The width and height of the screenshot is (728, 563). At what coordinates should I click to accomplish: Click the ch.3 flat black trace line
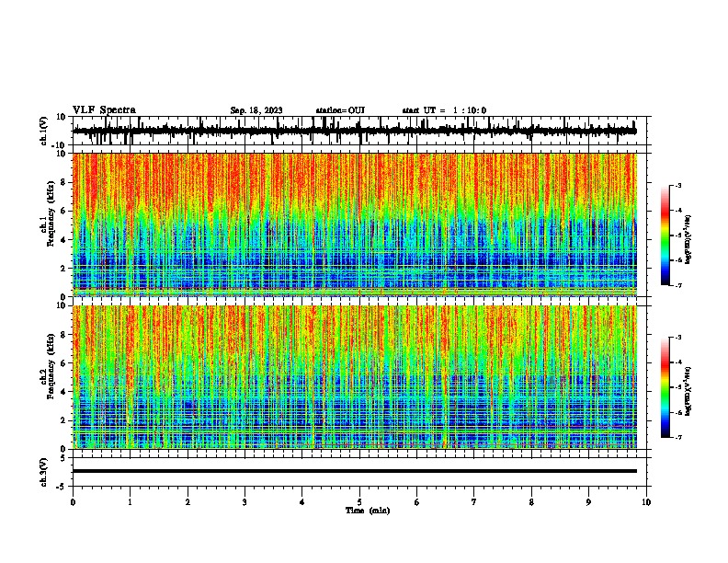[354, 471]
